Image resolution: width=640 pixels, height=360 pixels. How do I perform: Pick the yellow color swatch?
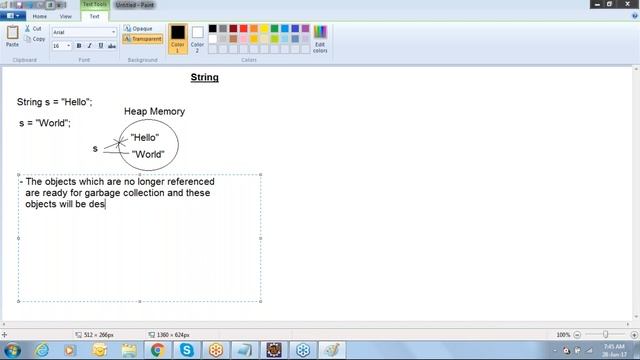pyautogui.click(x=264, y=29)
